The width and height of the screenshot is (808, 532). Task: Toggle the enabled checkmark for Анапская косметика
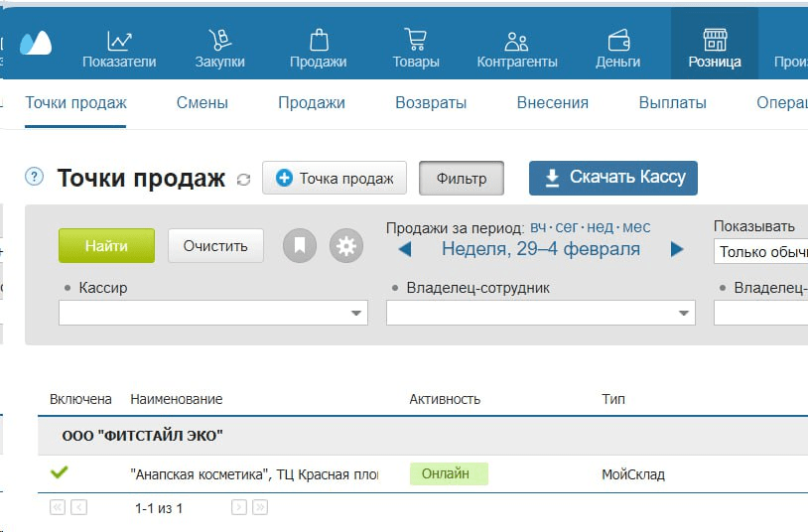click(59, 472)
